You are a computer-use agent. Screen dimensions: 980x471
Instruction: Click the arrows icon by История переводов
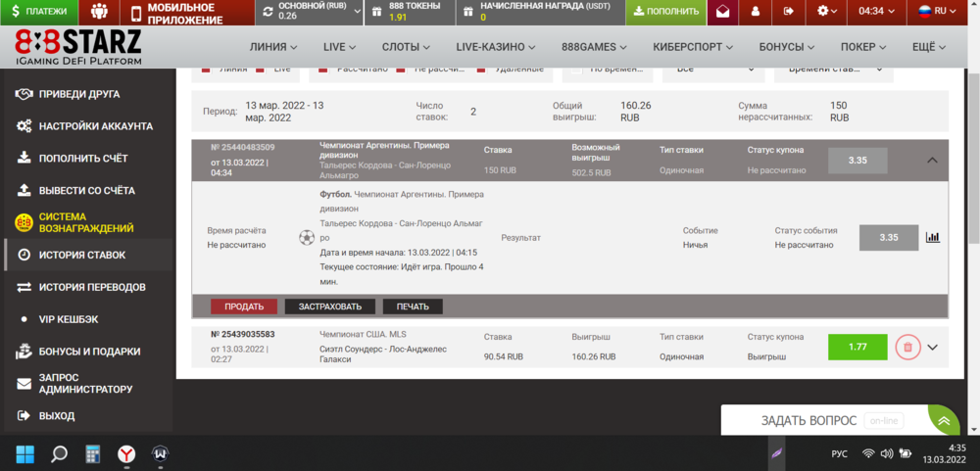[24, 287]
